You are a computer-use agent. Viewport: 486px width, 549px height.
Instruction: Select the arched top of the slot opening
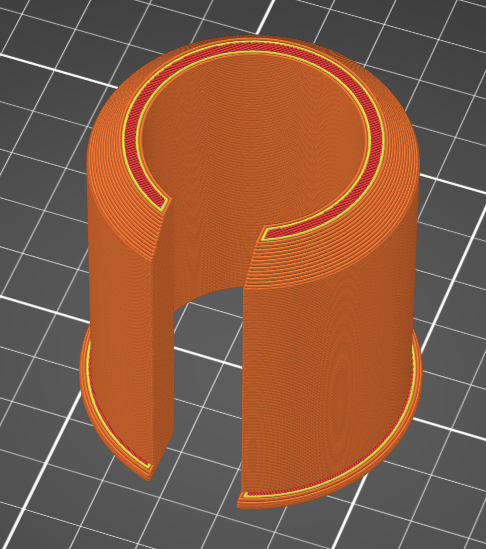209,294
